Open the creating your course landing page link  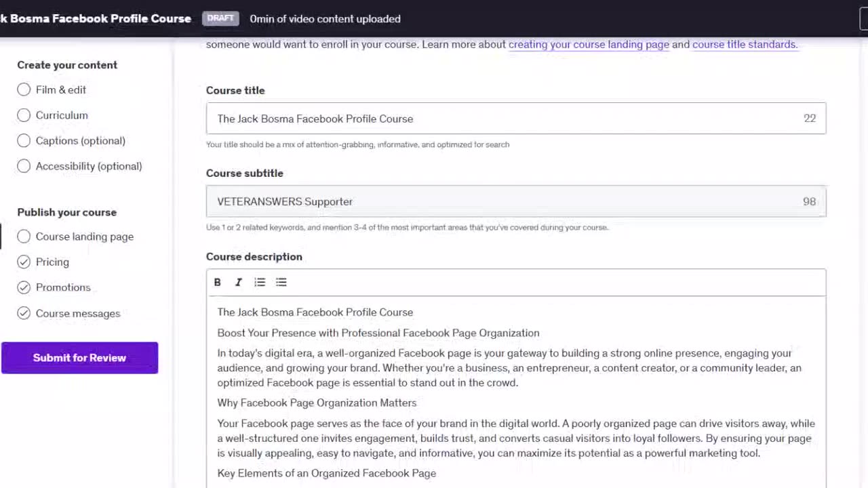pyautogui.click(x=589, y=45)
